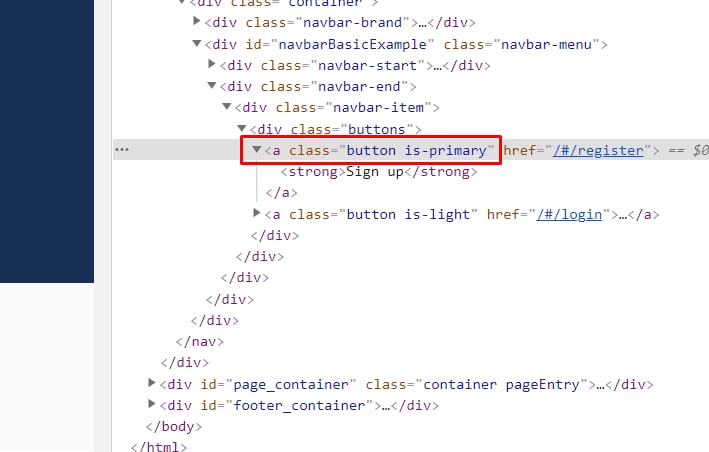This screenshot has width=709, height=452.
Task: Select the closing body tag line
Action: coord(174,426)
